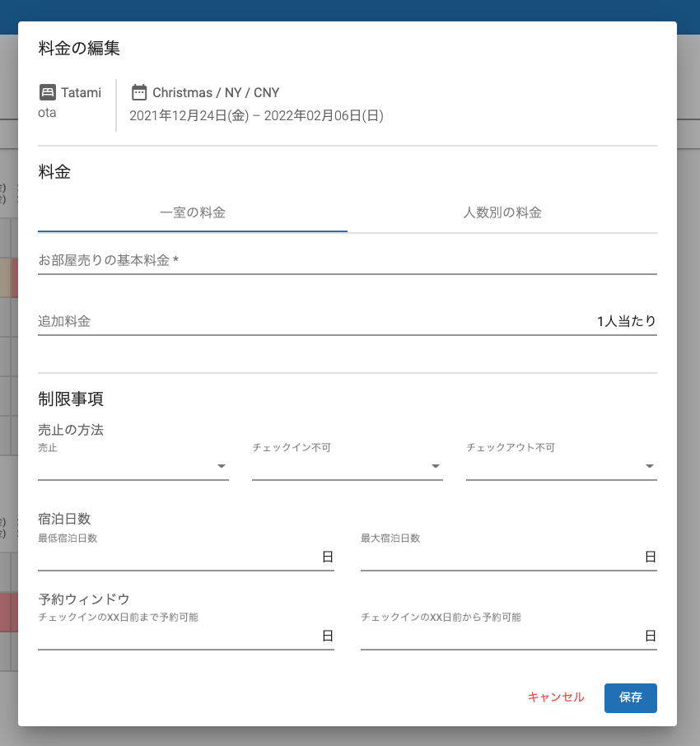Click キャンセル to dismiss the dialog
This screenshot has width=700, height=746.
(x=555, y=697)
